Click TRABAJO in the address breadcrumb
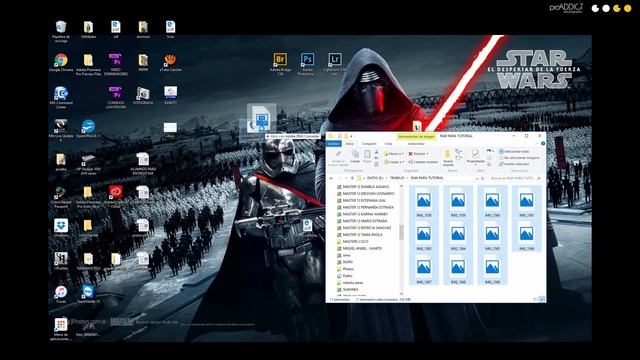Screen dimensions: 640x360 click(x=397, y=178)
